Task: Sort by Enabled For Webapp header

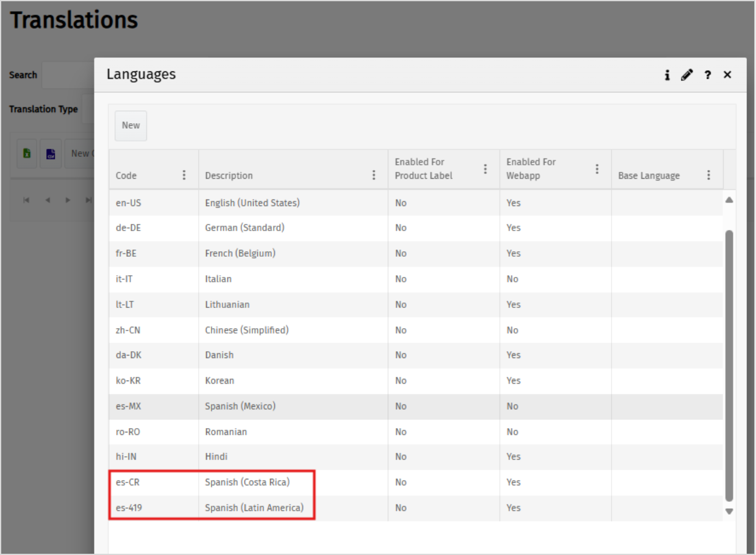Action: tap(531, 168)
